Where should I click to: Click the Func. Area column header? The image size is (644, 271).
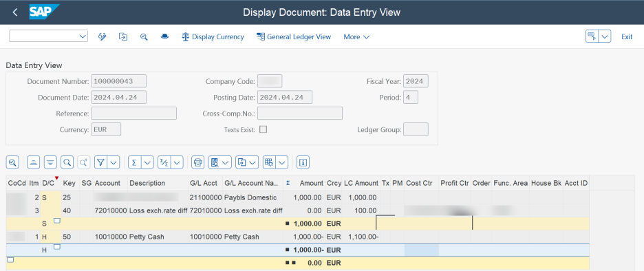(x=511, y=183)
